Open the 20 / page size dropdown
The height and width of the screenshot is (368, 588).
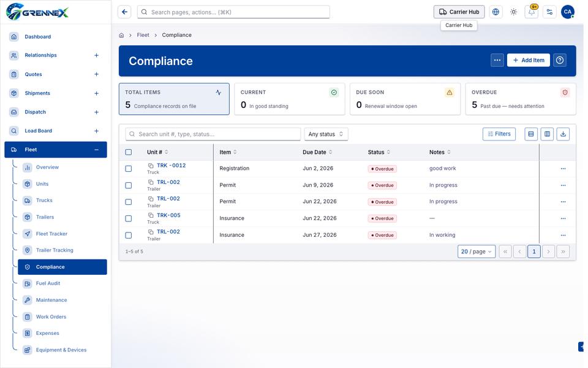click(x=477, y=251)
